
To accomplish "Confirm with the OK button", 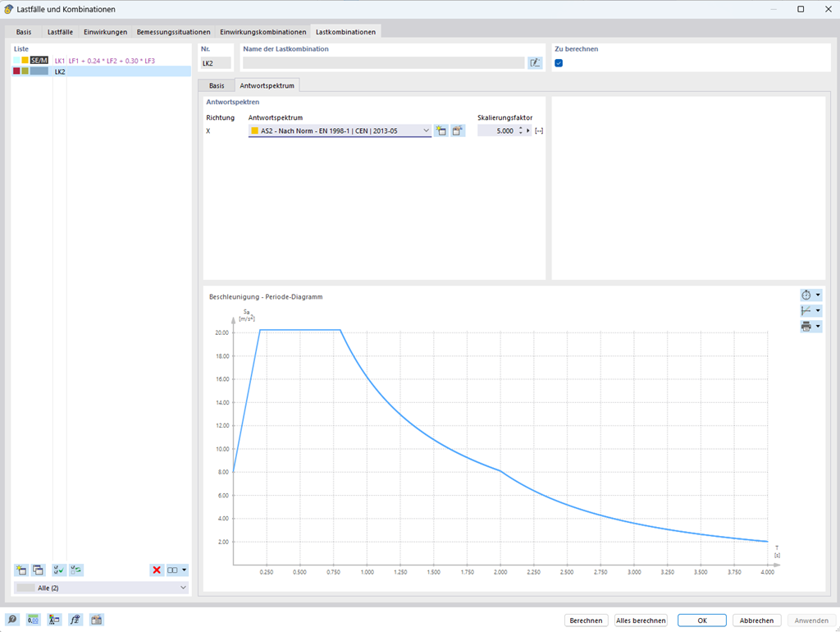I will click(x=702, y=621).
